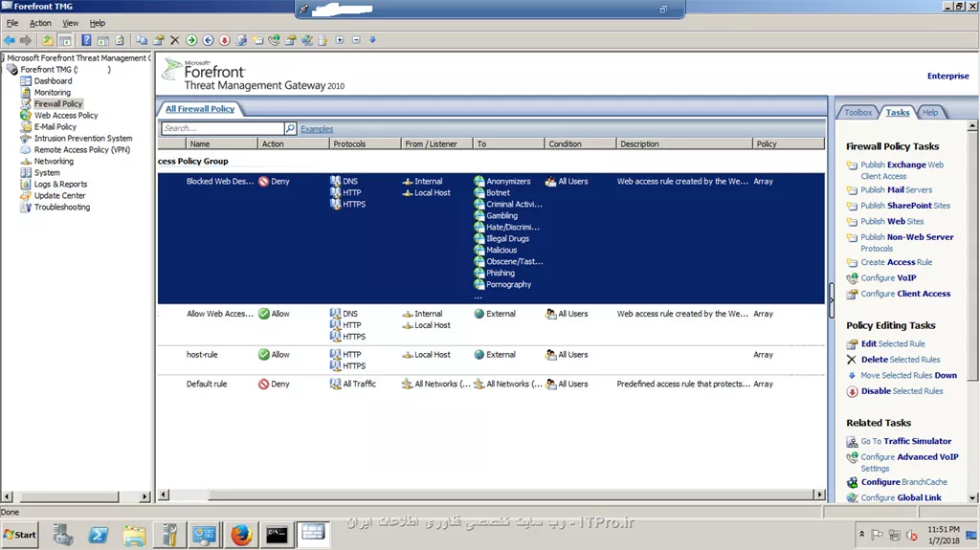Switch to the Toolbox tab

857,113
